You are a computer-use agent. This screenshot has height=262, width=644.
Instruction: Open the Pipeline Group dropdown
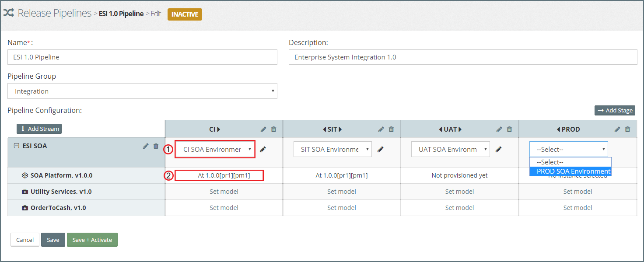tap(142, 91)
